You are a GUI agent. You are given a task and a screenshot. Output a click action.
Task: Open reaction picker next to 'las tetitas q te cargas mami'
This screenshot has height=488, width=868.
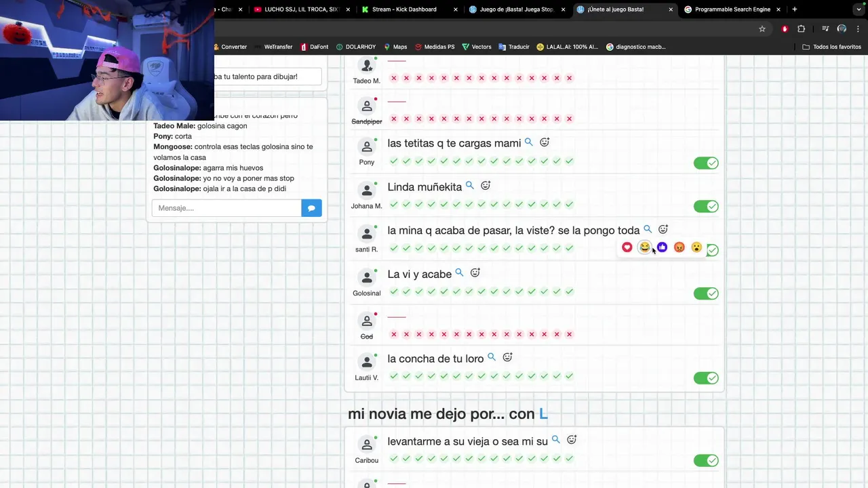click(545, 142)
